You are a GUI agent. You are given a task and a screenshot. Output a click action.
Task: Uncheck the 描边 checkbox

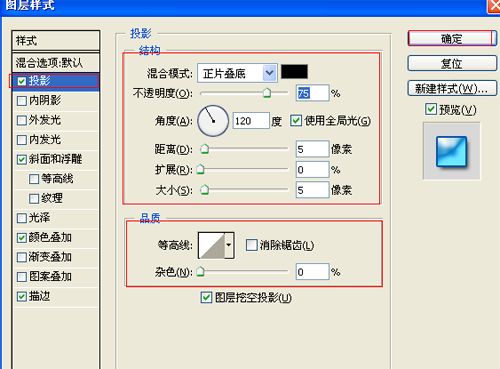pos(22,297)
